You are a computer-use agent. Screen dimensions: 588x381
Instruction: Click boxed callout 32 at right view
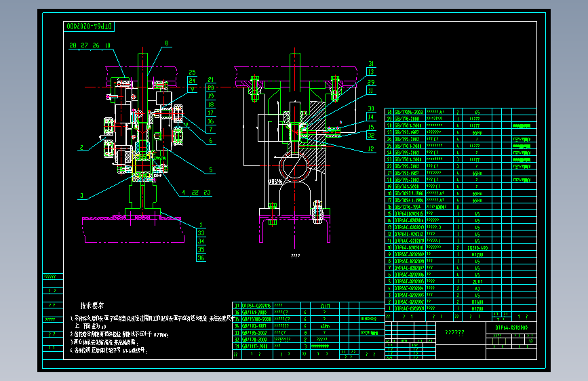pos(371,136)
